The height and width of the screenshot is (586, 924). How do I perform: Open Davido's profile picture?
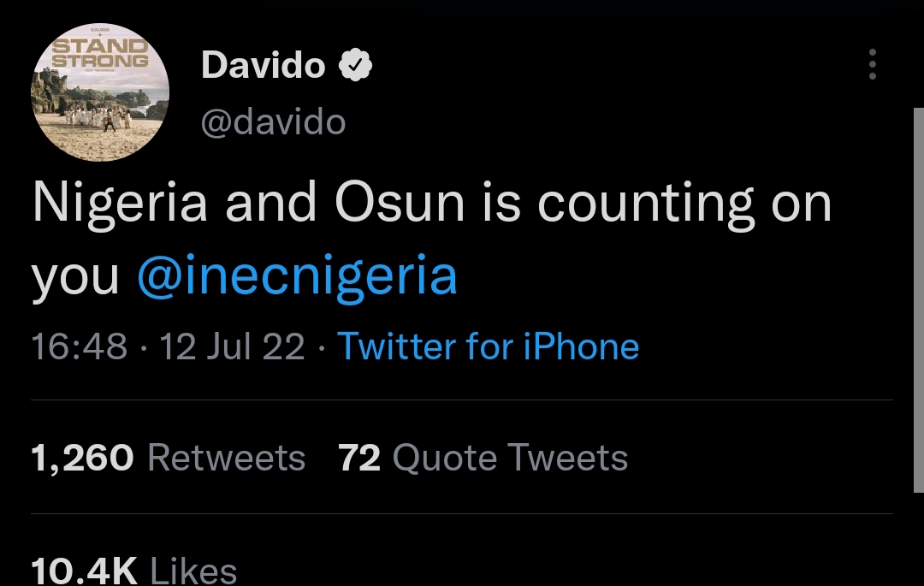[100, 98]
